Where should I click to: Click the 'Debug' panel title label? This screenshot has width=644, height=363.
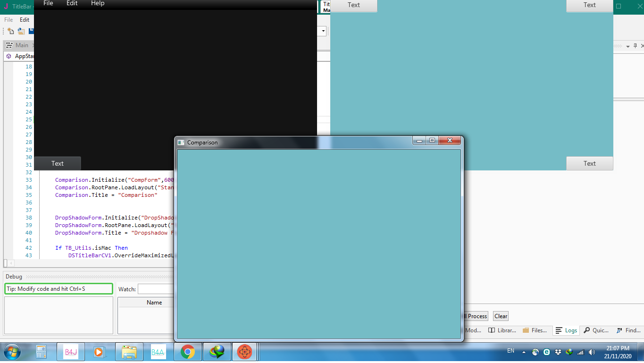[14, 277]
